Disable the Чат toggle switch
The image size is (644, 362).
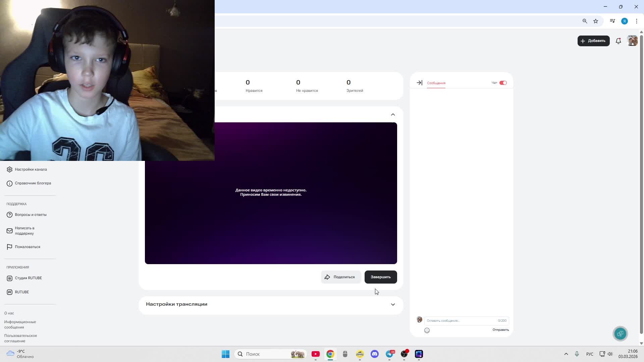pyautogui.click(x=503, y=83)
